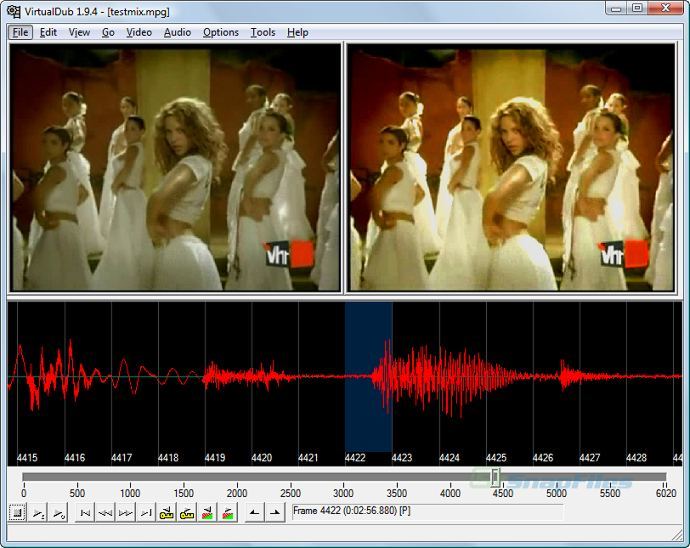Go to next key frame

(x=187, y=513)
